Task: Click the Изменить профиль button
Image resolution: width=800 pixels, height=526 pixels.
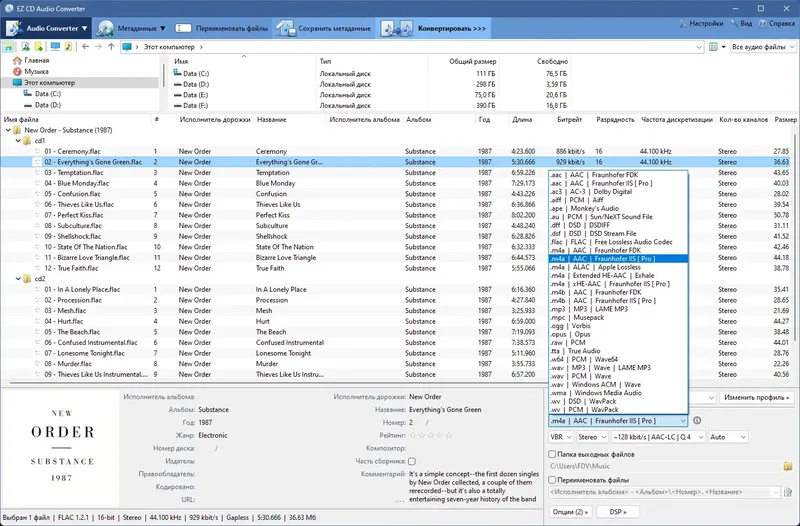Action: (x=757, y=397)
